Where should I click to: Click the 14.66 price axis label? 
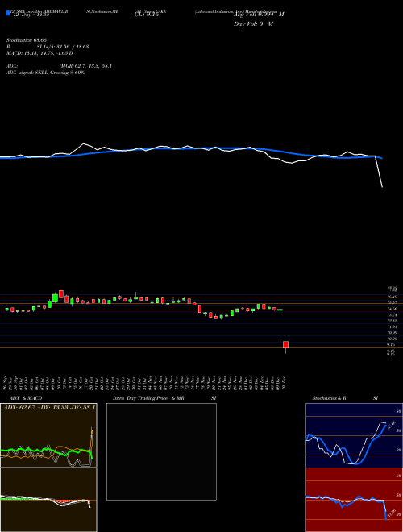pos(392,309)
